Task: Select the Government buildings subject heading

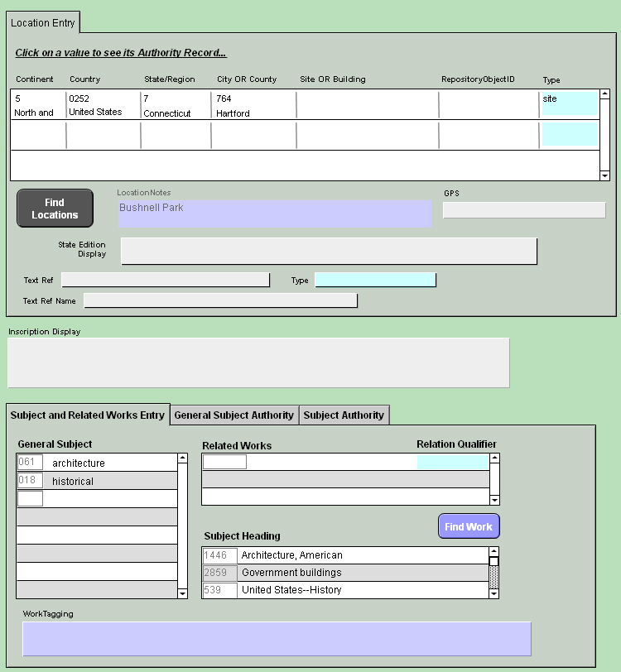Action: pos(291,573)
